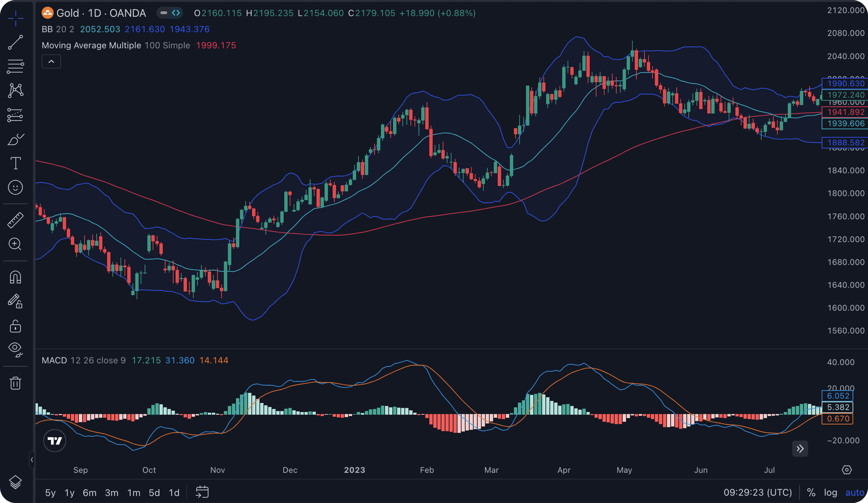Toggle magnet mode for drawings
The image size is (868, 503).
point(16,277)
